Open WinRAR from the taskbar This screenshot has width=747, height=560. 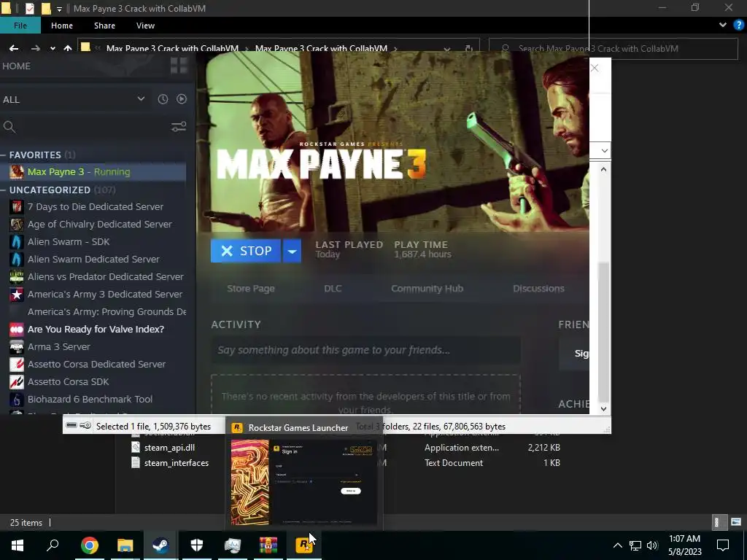click(x=268, y=545)
